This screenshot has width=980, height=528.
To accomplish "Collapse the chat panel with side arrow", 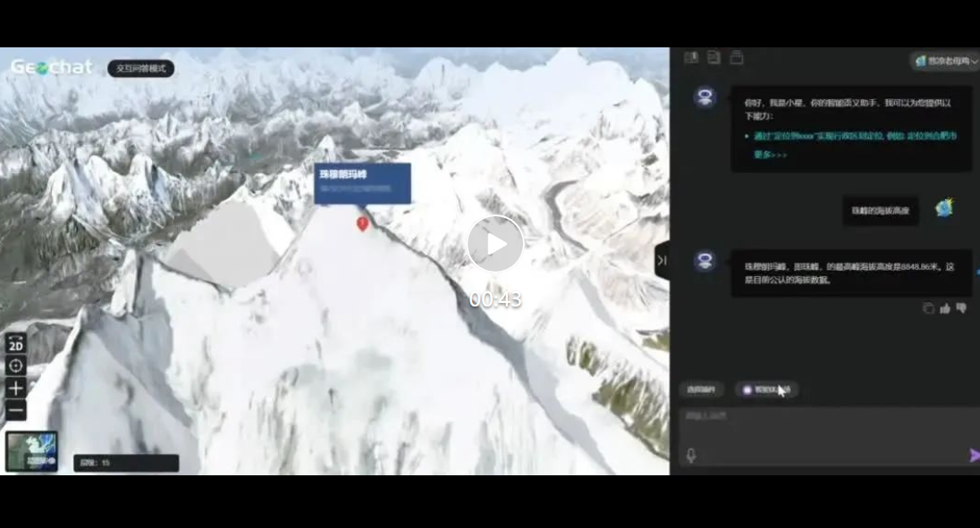I will click(x=662, y=260).
